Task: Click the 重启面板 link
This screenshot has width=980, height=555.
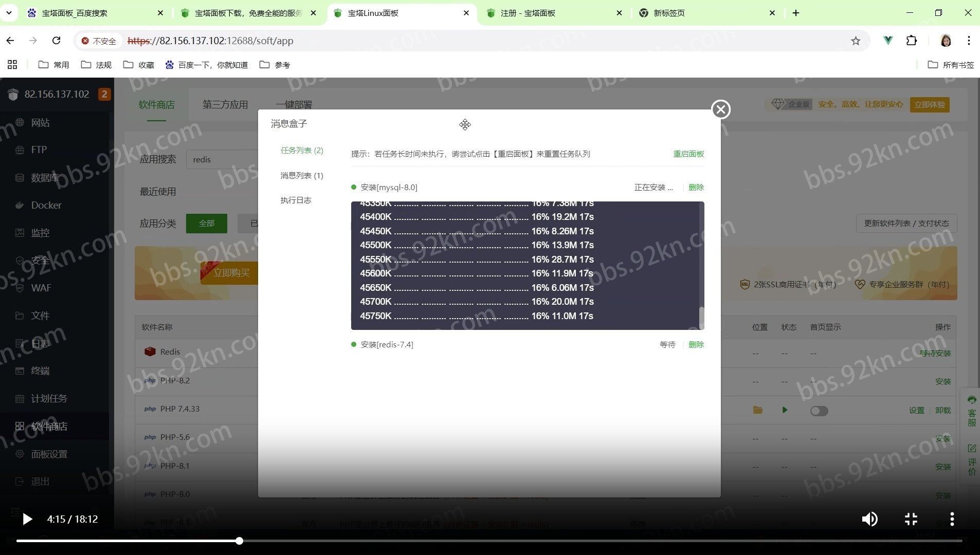Action: (688, 154)
